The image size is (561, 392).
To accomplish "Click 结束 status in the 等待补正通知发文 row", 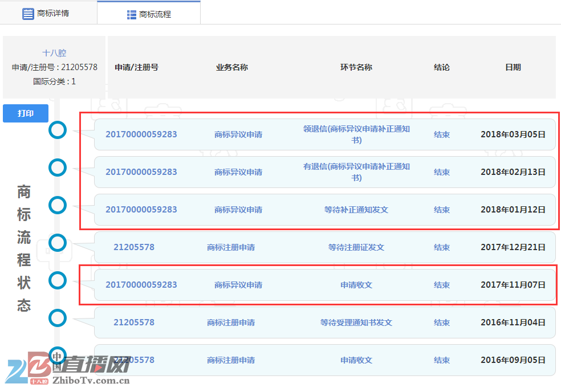I will coord(442,210).
